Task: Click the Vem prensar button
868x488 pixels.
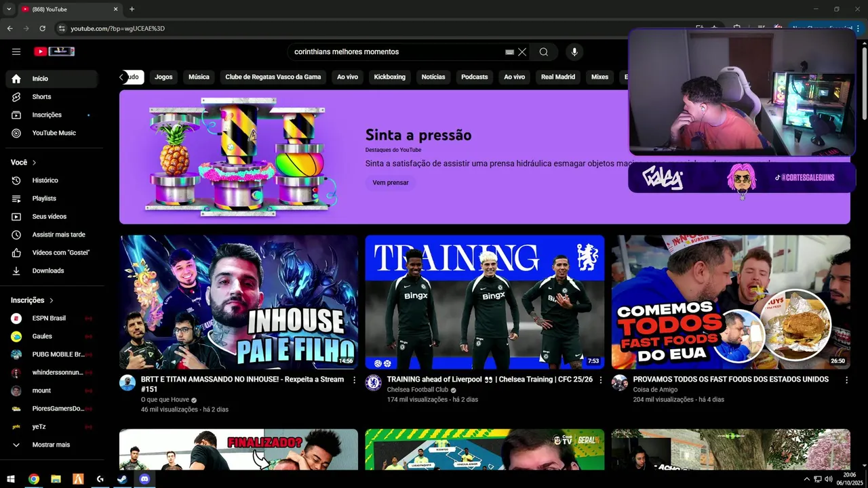Action: pyautogui.click(x=391, y=183)
